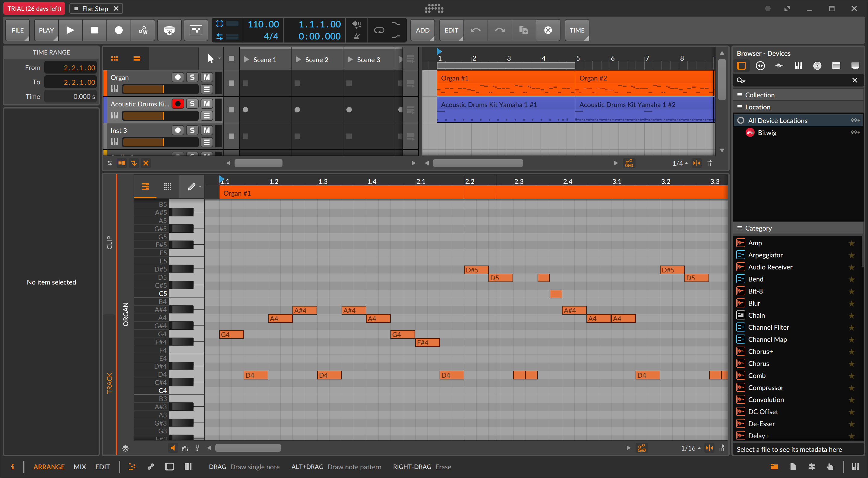Image resolution: width=868 pixels, height=478 pixels.
Task: Mute the Organ track
Action: coord(207,77)
